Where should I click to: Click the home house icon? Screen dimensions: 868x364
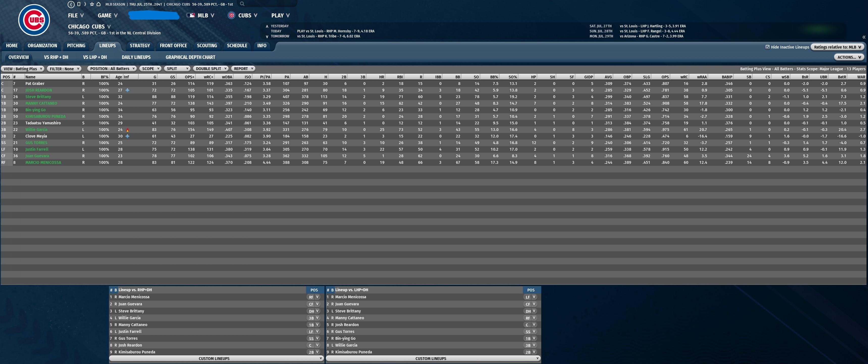click(98, 4)
